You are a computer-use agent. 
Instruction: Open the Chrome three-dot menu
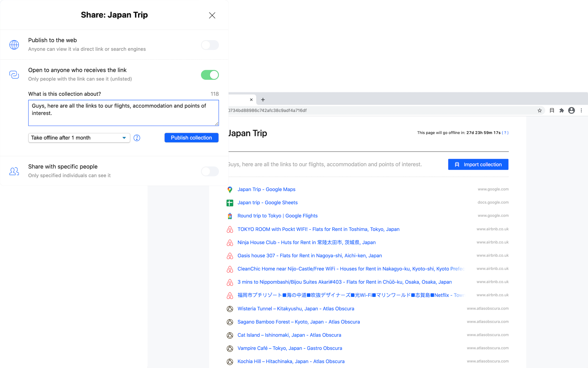point(581,110)
